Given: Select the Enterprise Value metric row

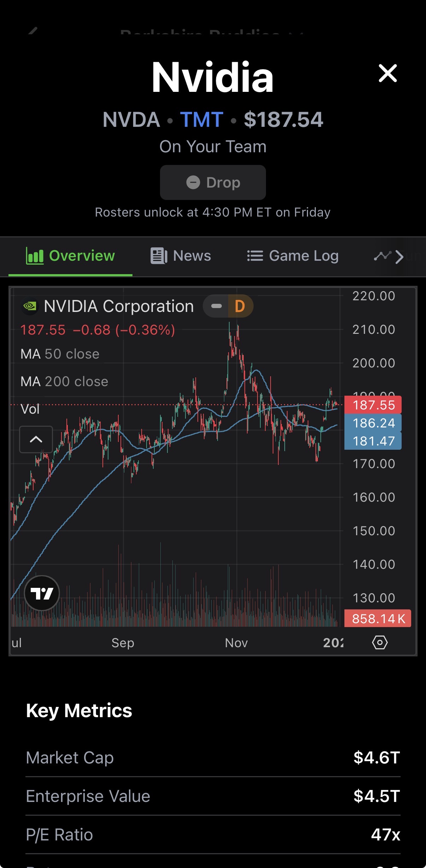Looking at the screenshot, I should pyautogui.click(x=213, y=796).
